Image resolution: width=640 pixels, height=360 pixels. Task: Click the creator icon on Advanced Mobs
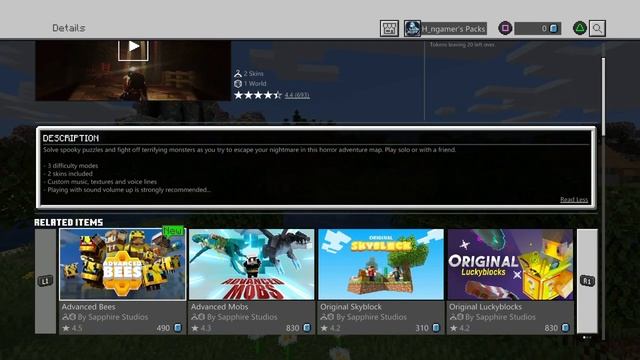pos(198,317)
